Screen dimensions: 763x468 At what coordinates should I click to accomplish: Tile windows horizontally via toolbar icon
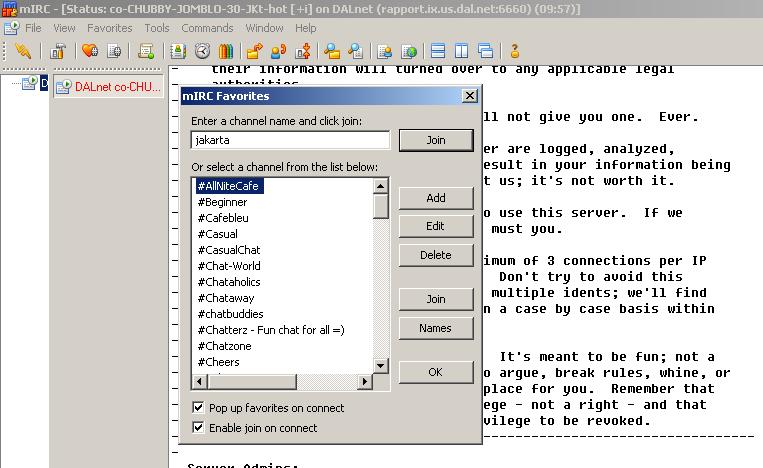coord(438,51)
